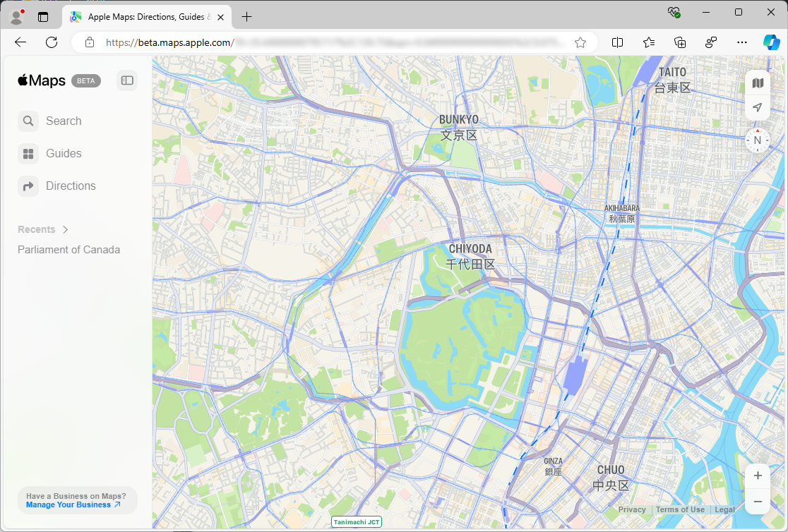Open map mode selector

point(758,83)
